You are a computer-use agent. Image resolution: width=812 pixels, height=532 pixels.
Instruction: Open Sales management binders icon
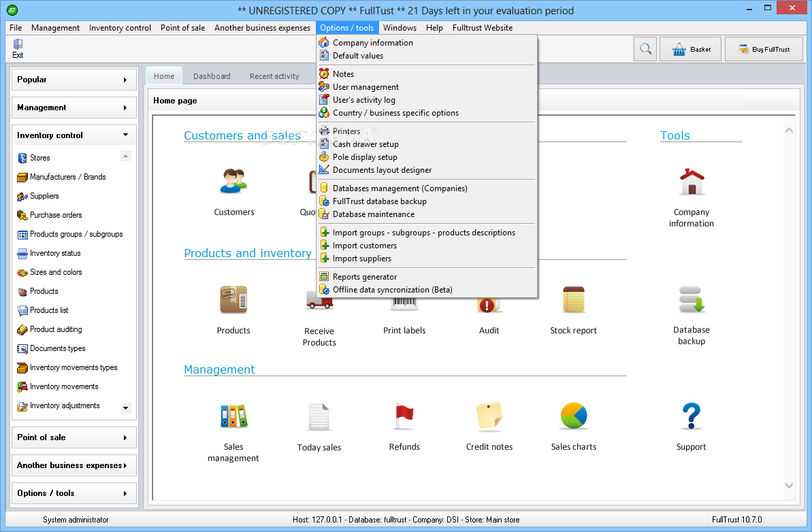pyautogui.click(x=233, y=416)
